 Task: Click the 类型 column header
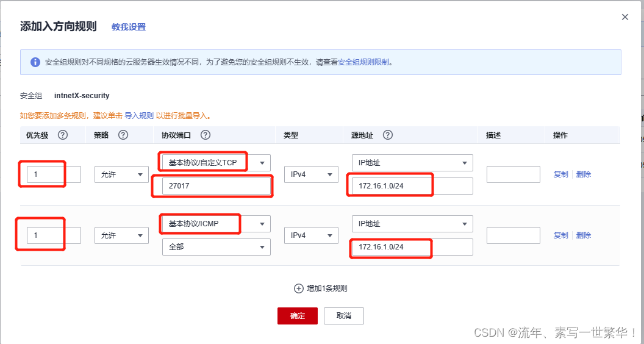tap(291, 135)
